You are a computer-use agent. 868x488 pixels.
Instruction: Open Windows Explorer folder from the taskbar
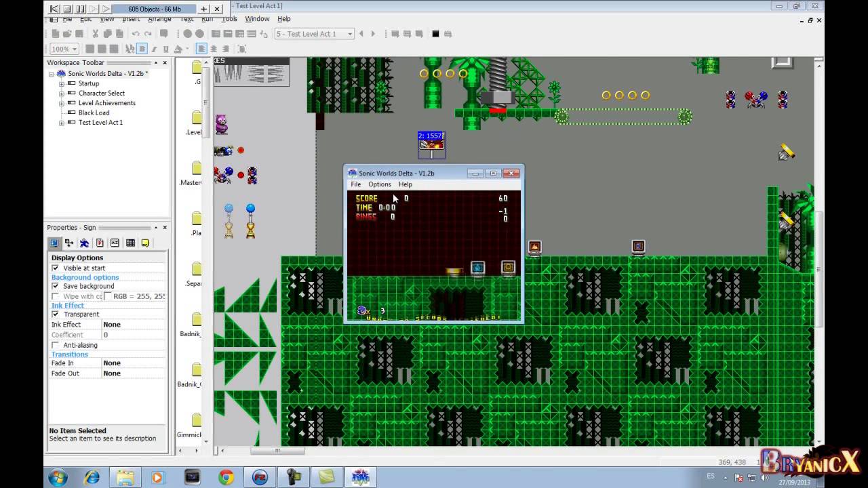click(125, 477)
